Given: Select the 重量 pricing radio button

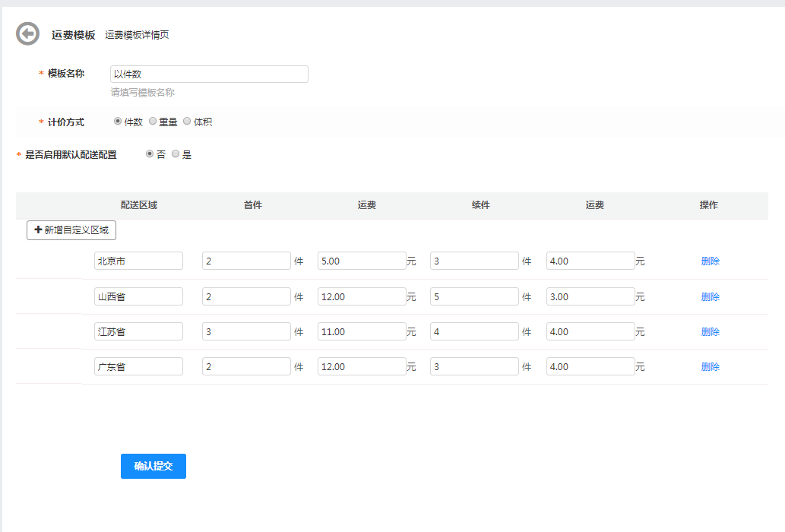Looking at the screenshot, I should point(153,122).
